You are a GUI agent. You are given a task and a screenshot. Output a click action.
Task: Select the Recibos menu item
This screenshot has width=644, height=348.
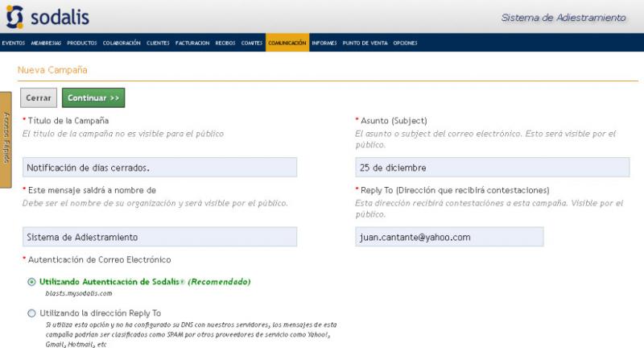tap(225, 43)
